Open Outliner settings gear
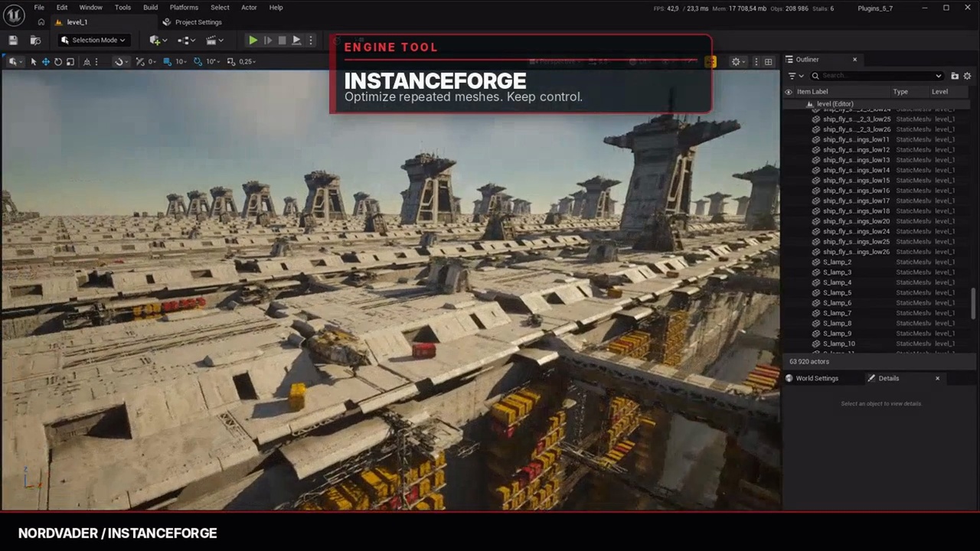Image resolution: width=980 pixels, height=551 pixels. click(x=967, y=76)
